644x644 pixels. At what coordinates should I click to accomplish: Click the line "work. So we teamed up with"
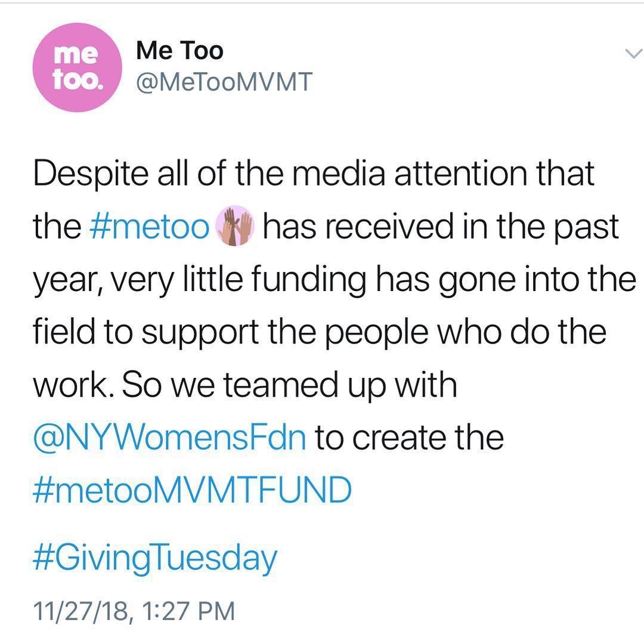(x=244, y=385)
